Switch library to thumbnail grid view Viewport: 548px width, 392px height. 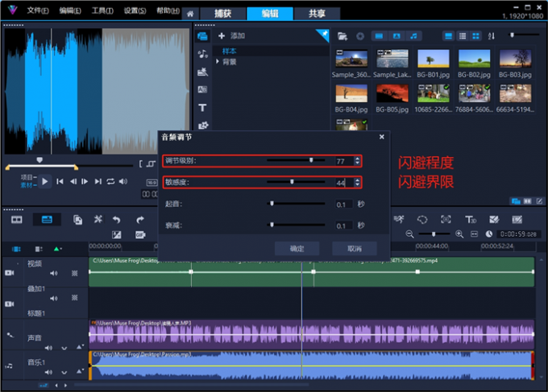point(475,36)
